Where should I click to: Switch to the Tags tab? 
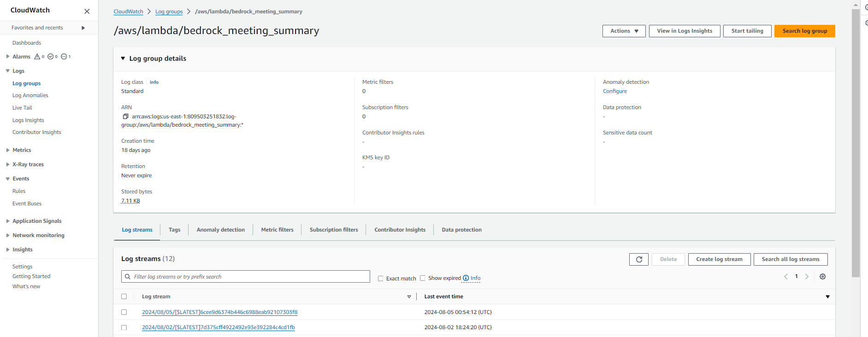pyautogui.click(x=174, y=230)
